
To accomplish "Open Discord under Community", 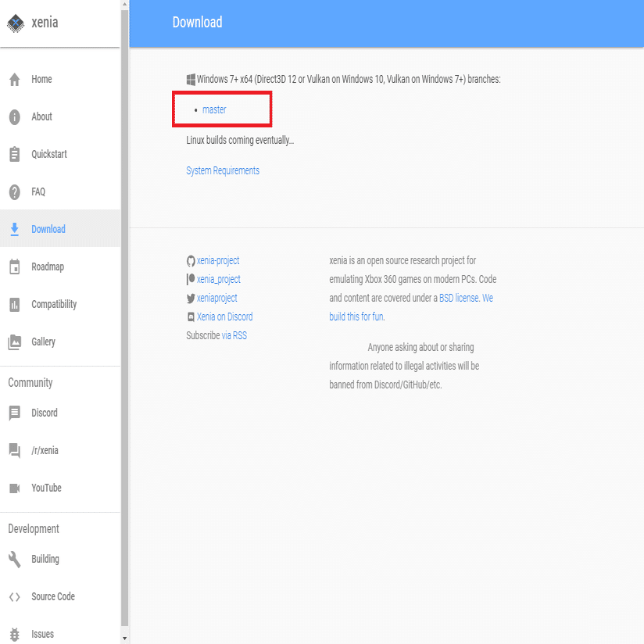I will click(60, 413).
